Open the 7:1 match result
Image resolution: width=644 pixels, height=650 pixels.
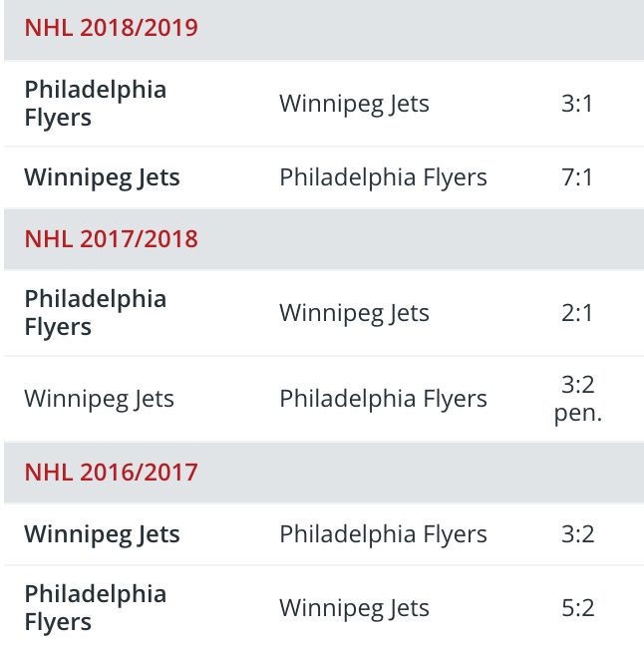point(577,177)
